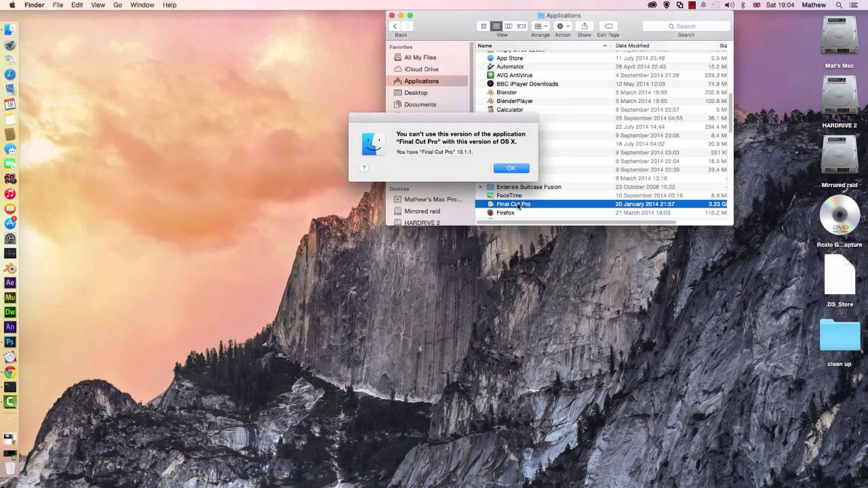Select BBC iPlayer Downloads row
This screenshot has width=868, height=488.
(601, 84)
